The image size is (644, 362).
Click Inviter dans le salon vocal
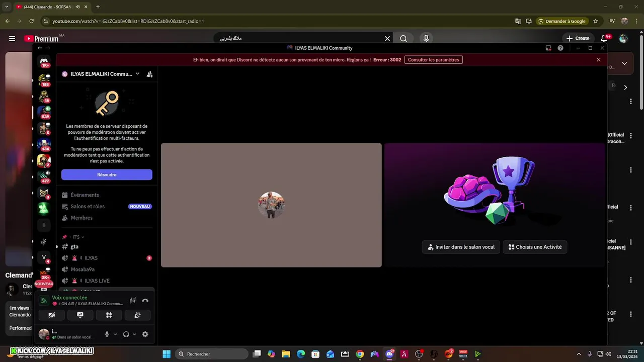pos(461,247)
